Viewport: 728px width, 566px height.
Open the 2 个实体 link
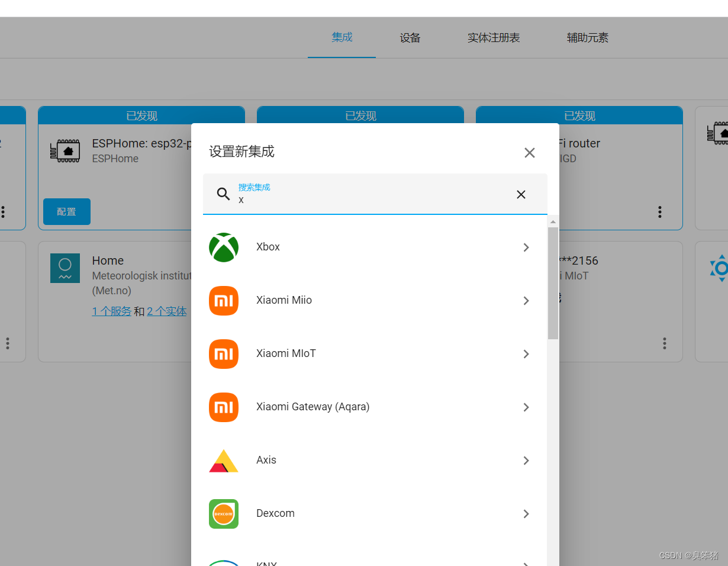point(167,311)
